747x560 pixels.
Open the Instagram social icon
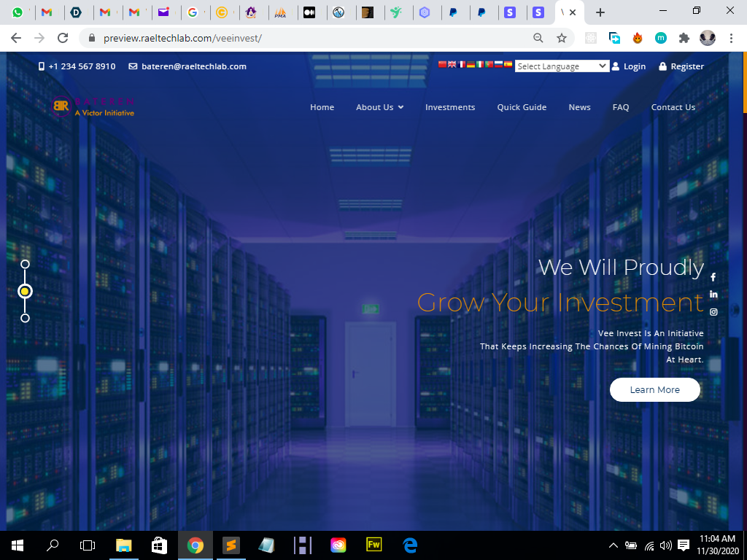713,312
